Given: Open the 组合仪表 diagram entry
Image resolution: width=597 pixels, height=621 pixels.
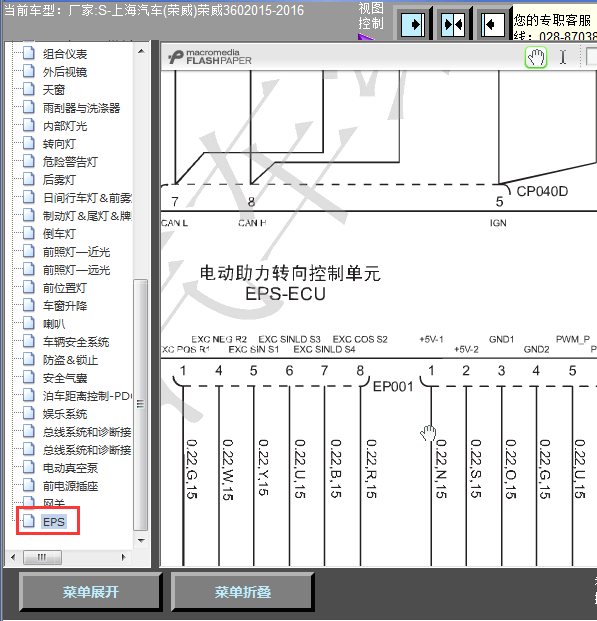Looking at the screenshot, I should [65, 54].
